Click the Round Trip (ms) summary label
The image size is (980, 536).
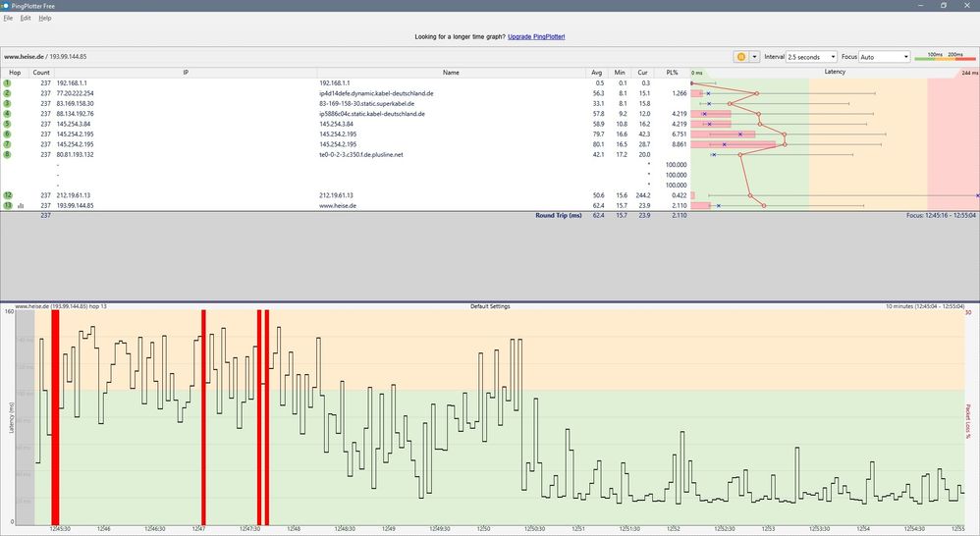[x=558, y=216]
